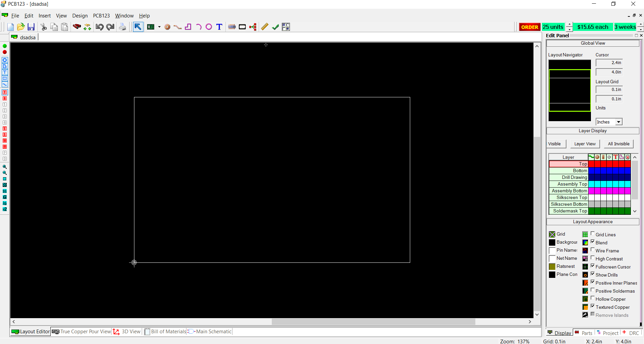Select the Ratsnest connection tool

[x=253, y=27]
